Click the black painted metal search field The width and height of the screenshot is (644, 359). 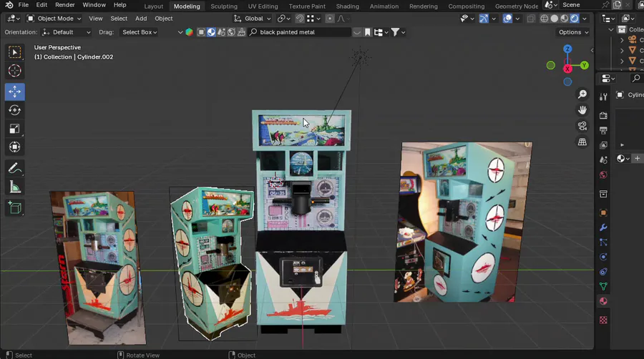[300, 32]
